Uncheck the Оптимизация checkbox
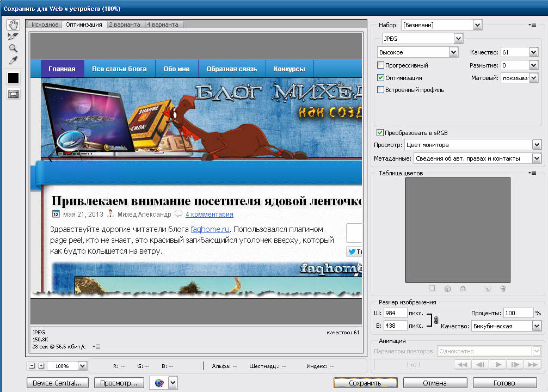The image size is (548, 392). click(381, 78)
